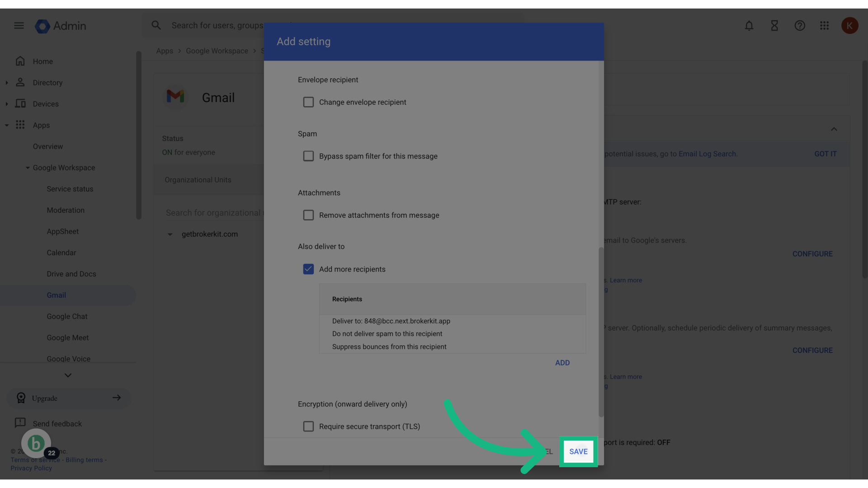The height and width of the screenshot is (488, 868).
Task: Open the Google apps grid launcher
Action: [x=824, y=26]
